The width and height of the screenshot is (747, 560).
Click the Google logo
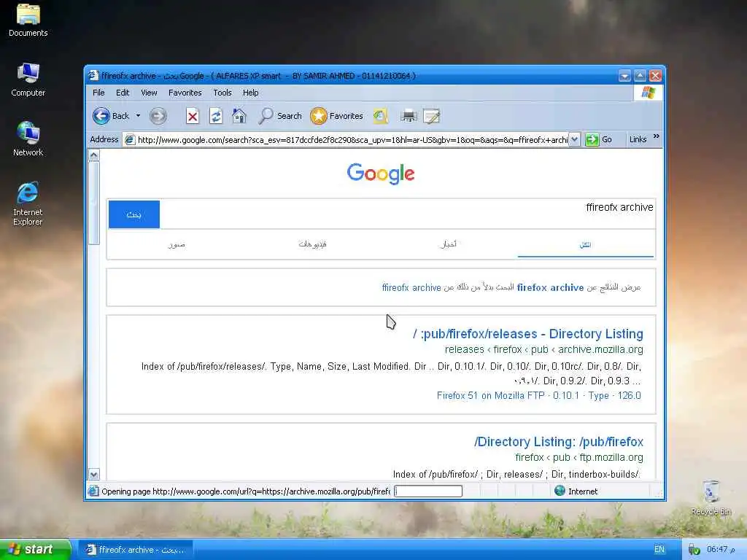point(381,174)
